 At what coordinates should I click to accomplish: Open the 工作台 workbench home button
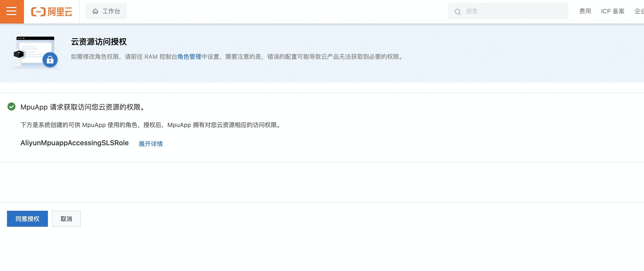(106, 11)
